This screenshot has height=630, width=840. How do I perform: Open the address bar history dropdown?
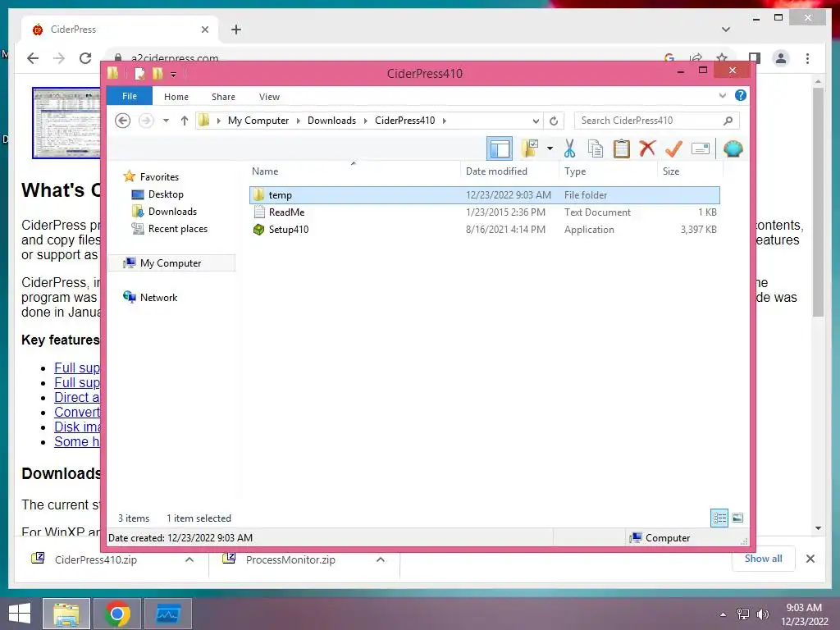point(535,121)
